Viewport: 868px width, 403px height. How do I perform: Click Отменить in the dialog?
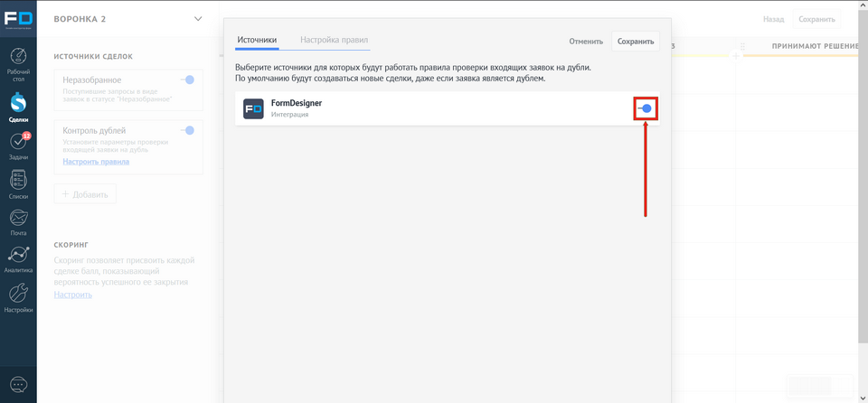click(586, 42)
